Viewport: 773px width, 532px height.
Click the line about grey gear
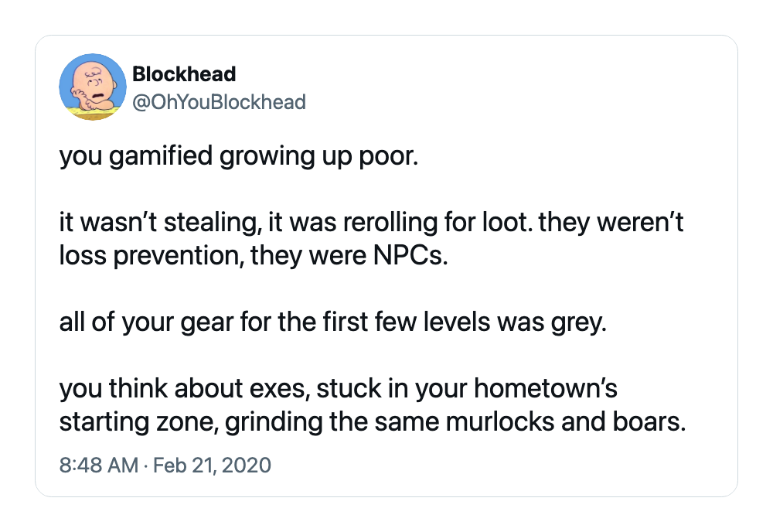click(332, 322)
